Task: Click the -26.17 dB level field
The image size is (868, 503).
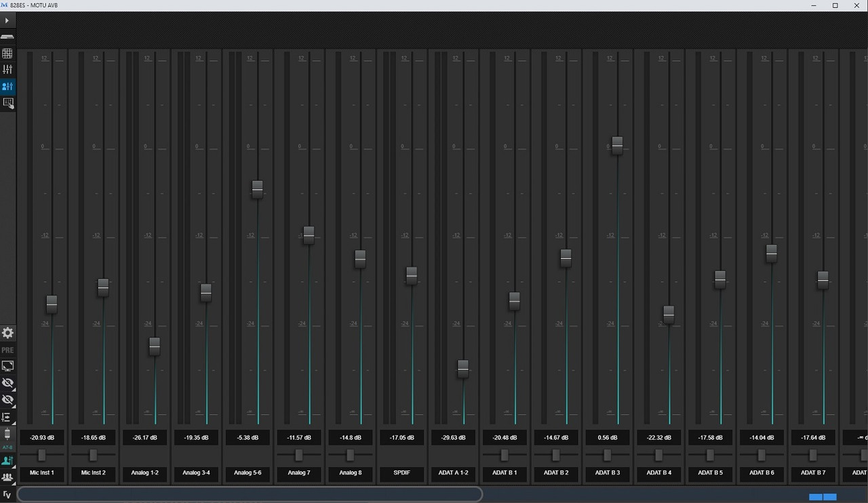Action: click(145, 438)
